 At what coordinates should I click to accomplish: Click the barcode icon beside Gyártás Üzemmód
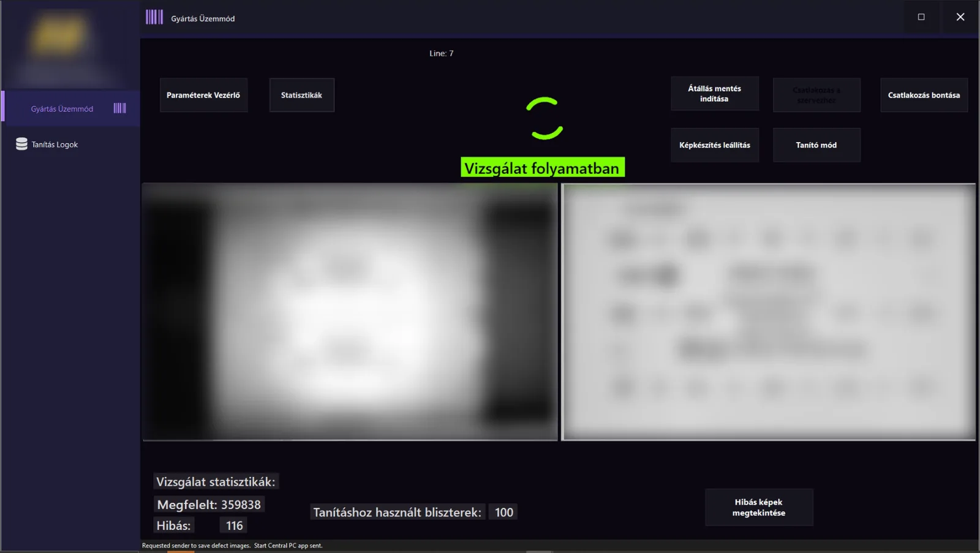(120, 108)
